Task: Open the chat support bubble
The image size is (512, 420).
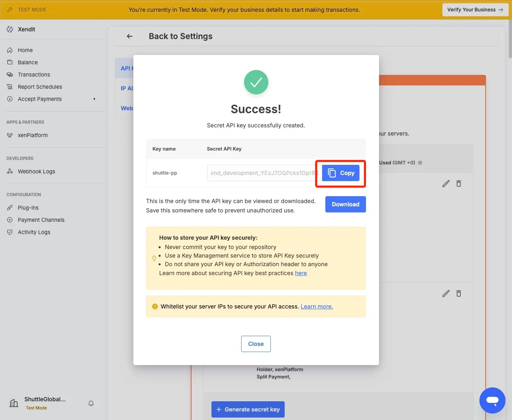Action: (x=492, y=400)
